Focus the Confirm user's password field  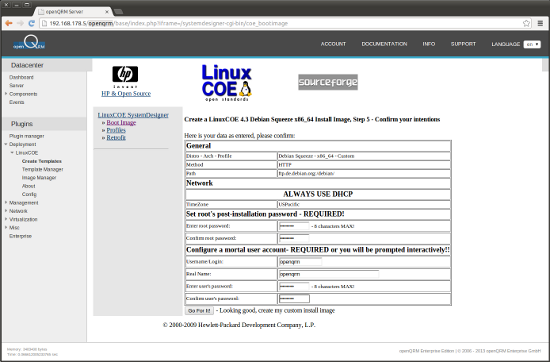[294, 299]
